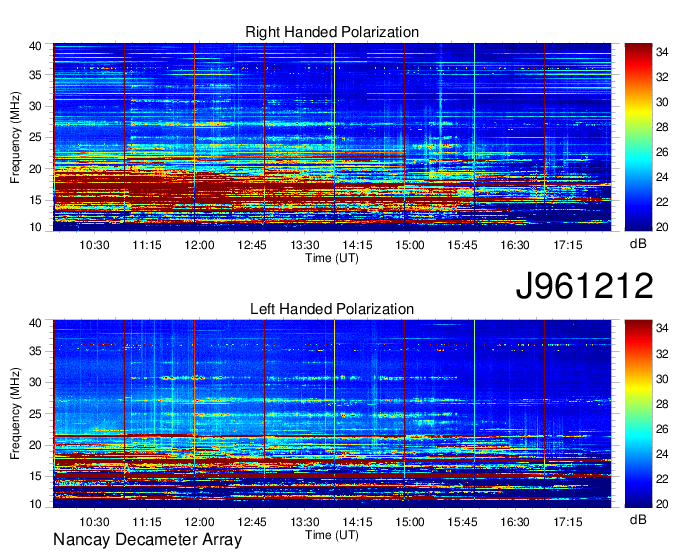Click the 25 MHz tick on Left Handed plot

35,415
